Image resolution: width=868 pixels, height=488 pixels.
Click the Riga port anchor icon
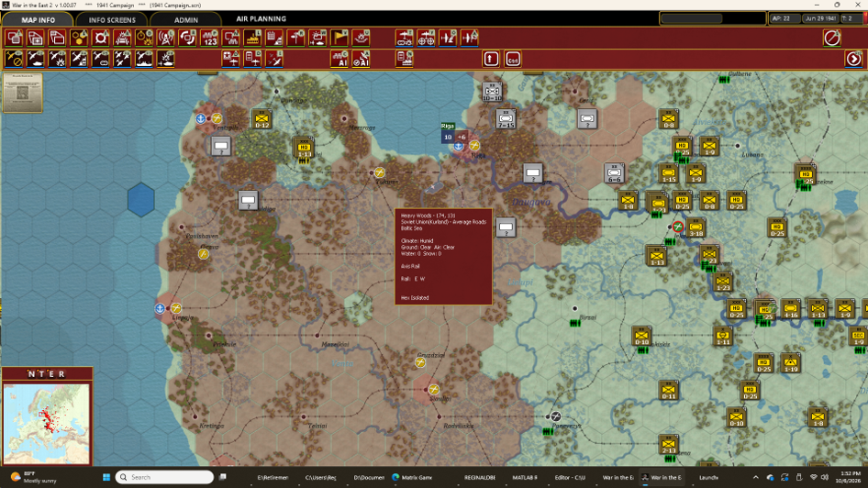pyautogui.click(x=459, y=147)
